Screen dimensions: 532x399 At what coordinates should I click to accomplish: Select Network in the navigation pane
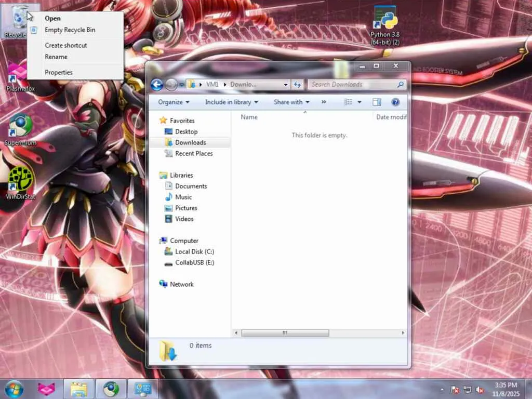tap(181, 284)
